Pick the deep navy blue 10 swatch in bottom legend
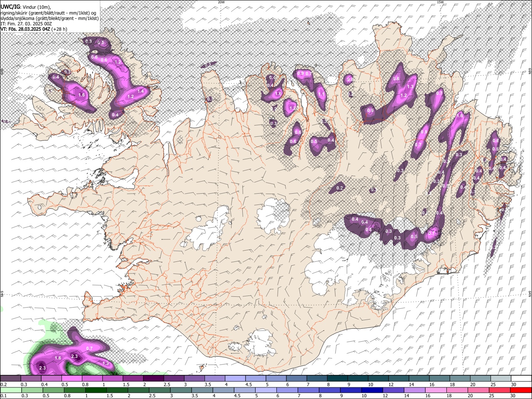 [x=372, y=390]
